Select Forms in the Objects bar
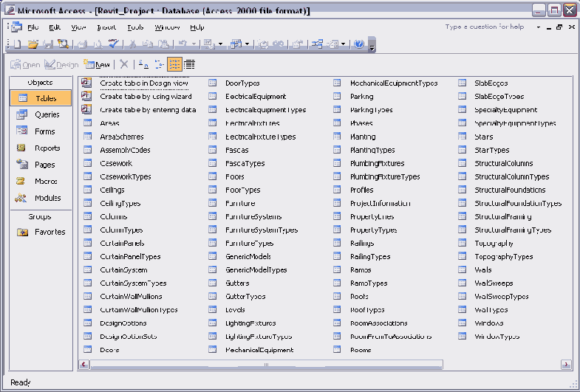Screen dimensions: 580x392 point(41,131)
